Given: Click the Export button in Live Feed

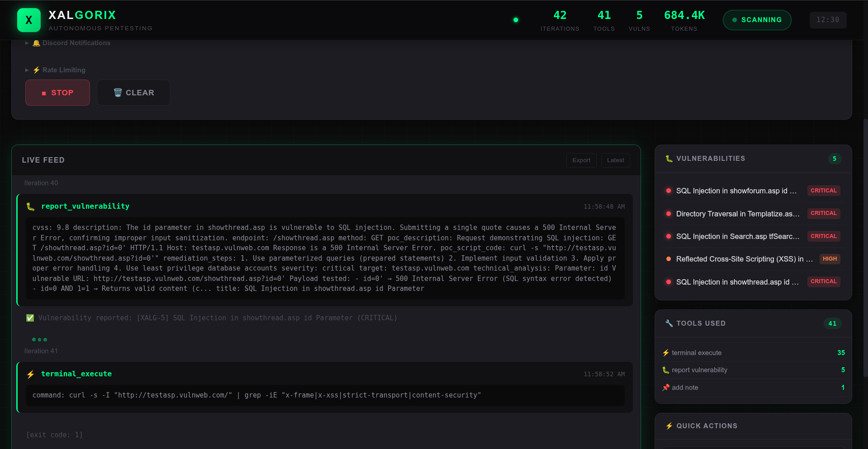Looking at the screenshot, I should pos(581,160).
